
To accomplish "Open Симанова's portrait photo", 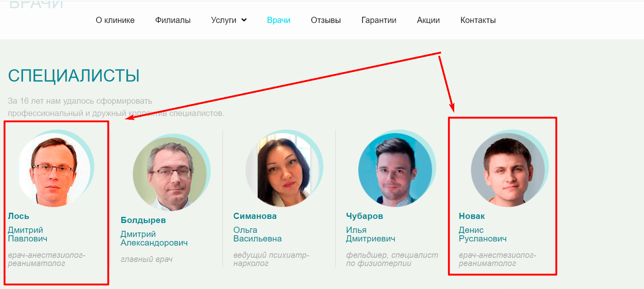I will (x=282, y=170).
